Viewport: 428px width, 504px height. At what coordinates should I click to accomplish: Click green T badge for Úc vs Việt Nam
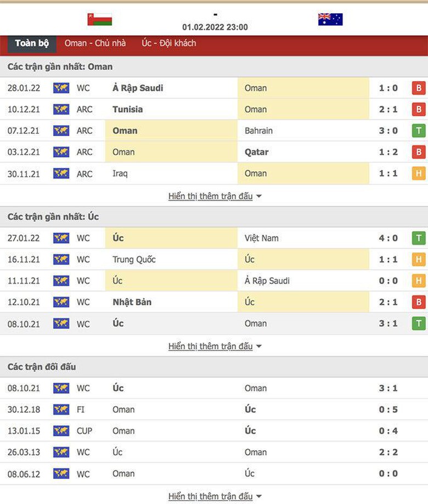click(419, 238)
